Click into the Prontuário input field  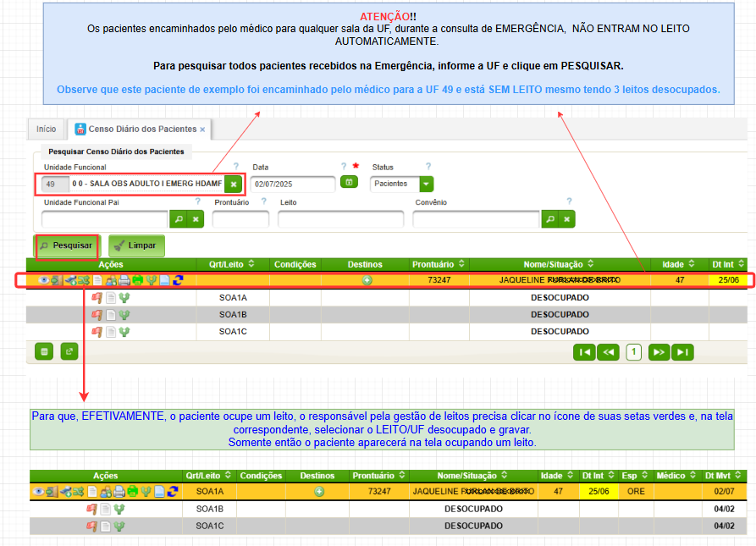(240, 219)
